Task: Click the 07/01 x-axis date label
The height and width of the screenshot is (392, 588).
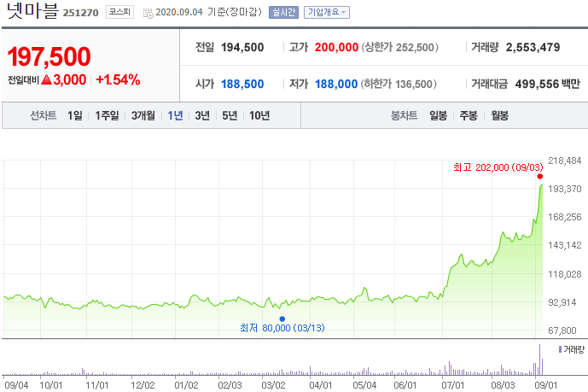Action: pyautogui.click(x=453, y=385)
